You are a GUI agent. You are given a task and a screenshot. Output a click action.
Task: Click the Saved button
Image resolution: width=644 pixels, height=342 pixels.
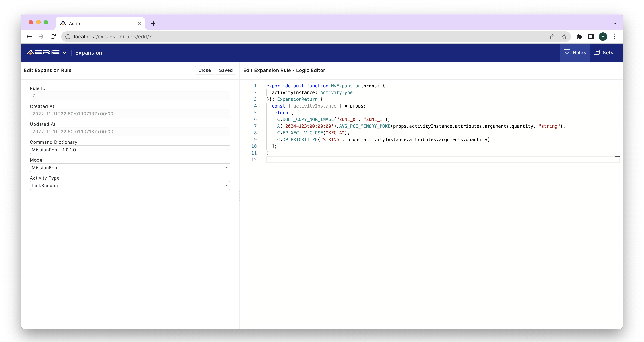point(225,70)
